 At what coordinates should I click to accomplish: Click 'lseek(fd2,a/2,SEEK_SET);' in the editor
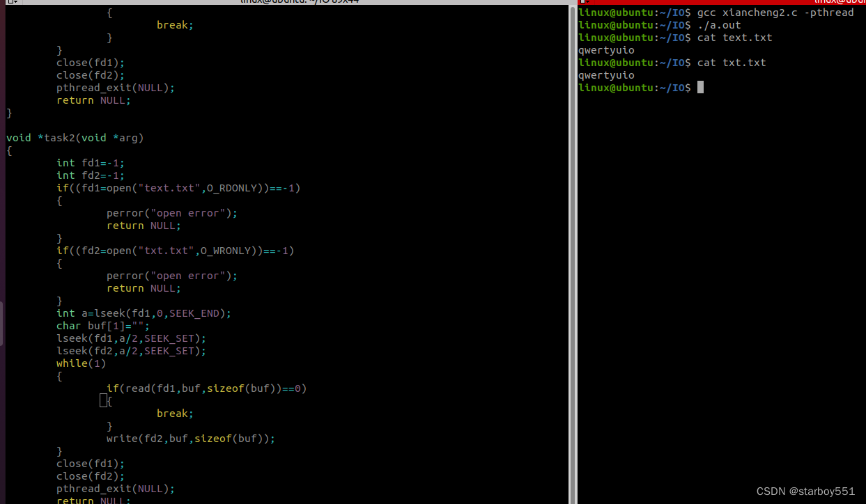pos(131,351)
